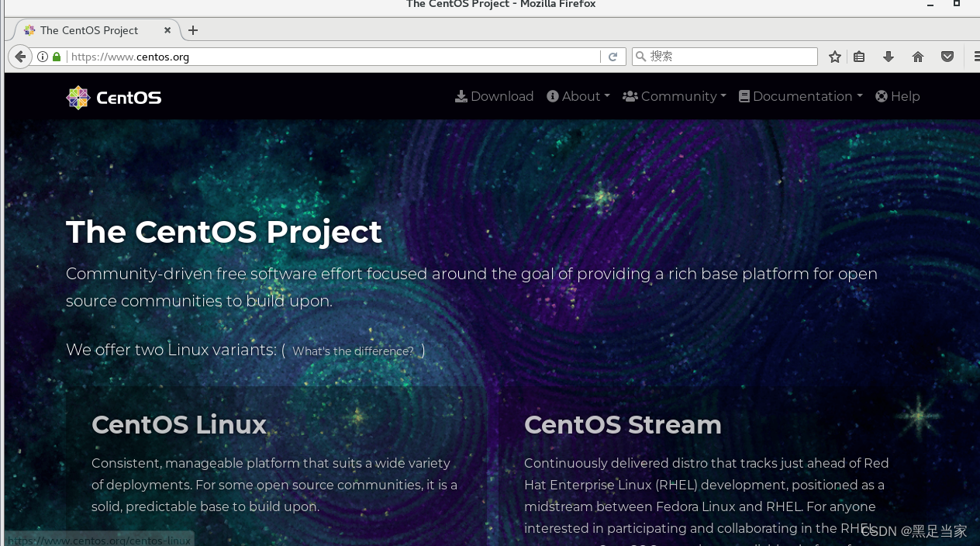Click the search magnifier icon
980x546 pixels.
(x=640, y=57)
